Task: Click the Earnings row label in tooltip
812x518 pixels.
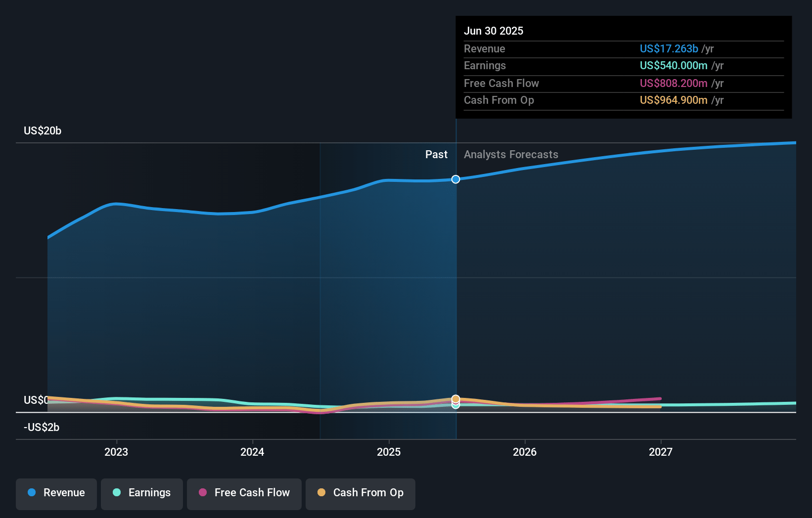Action: [485, 65]
